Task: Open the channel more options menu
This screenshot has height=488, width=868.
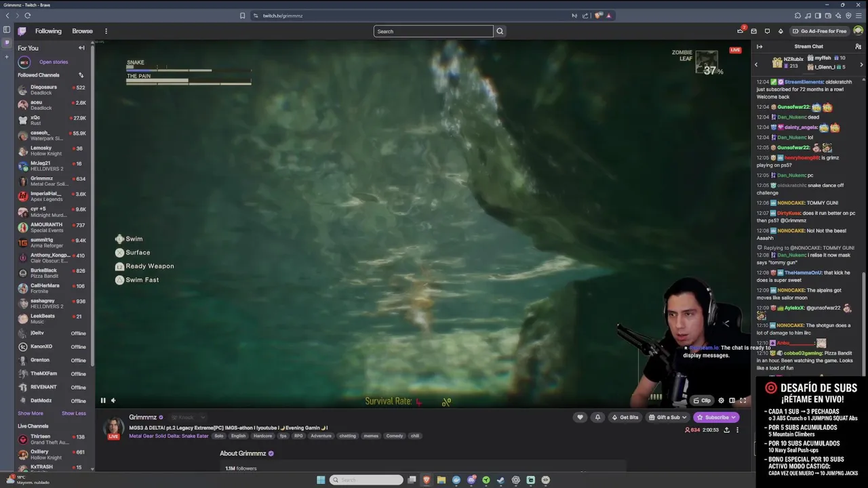Action: pyautogui.click(x=737, y=430)
